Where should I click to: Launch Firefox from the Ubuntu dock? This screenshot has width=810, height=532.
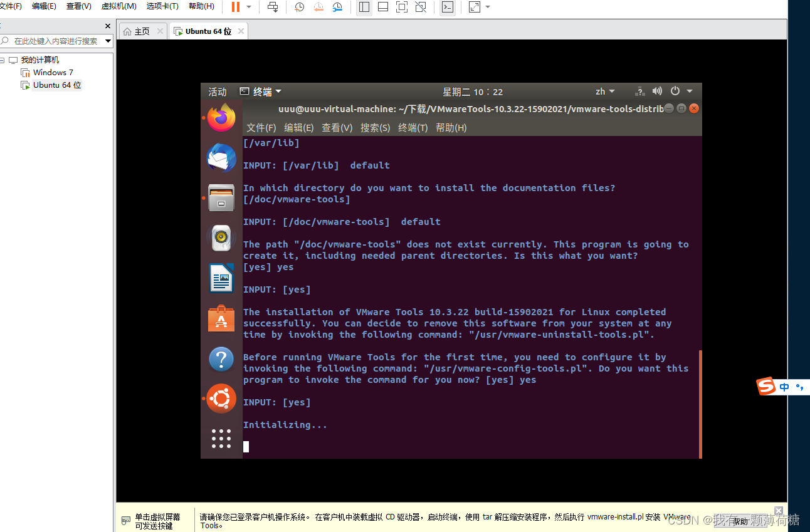click(221, 117)
